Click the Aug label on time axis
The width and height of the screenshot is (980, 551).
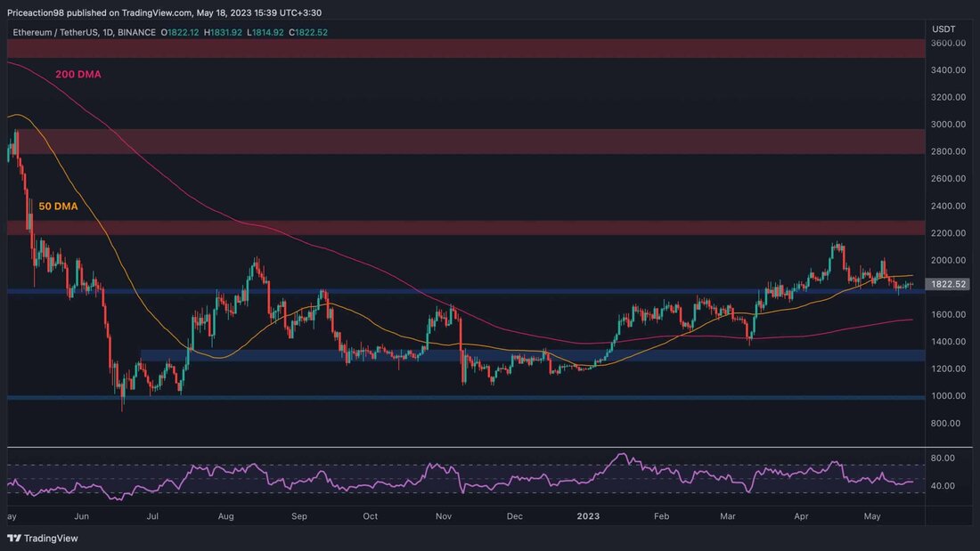click(225, 516)
